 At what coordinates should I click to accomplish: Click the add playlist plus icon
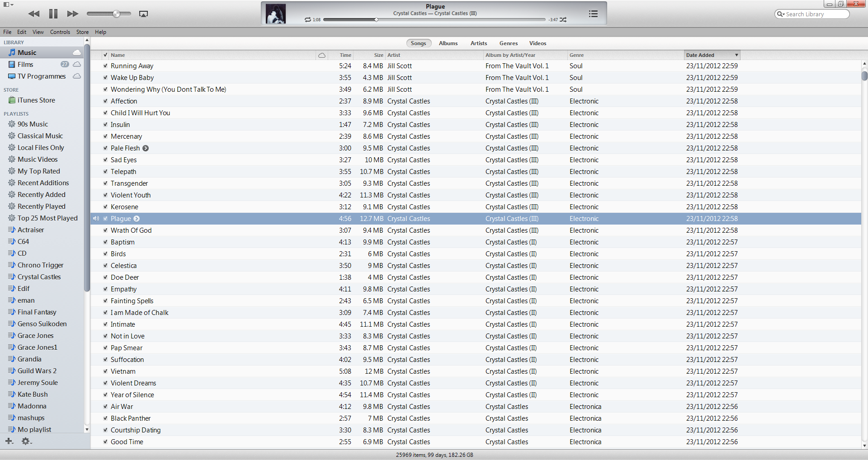click(9, 441)
